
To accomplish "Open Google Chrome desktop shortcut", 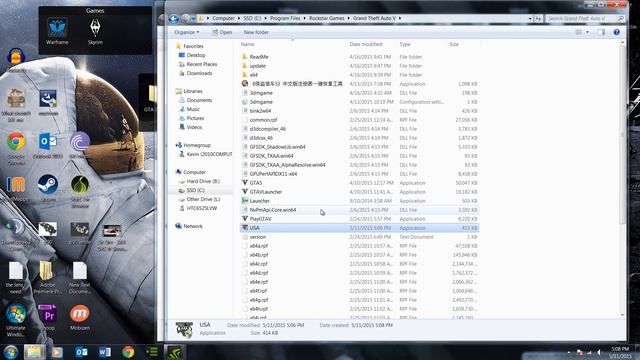I will 16,148.
